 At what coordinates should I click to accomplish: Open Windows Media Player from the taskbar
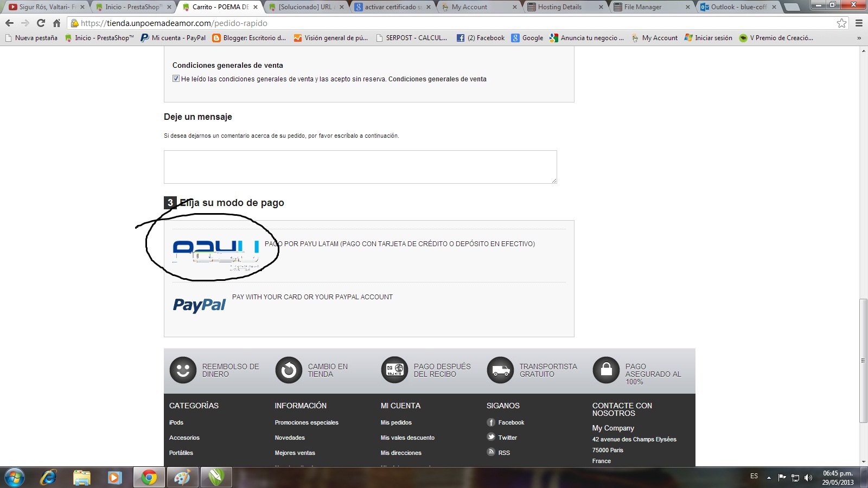click(114, 477)
